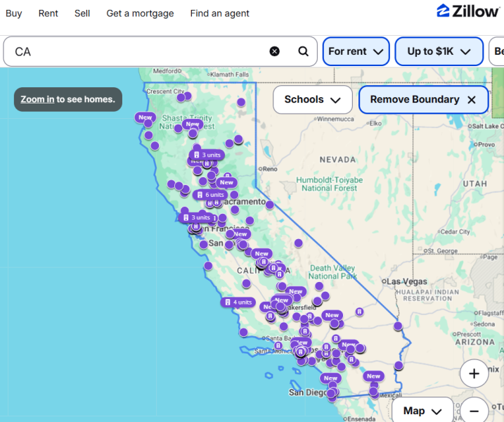Select the New marker on northwest coast
Image resolution: width=504 pixels, height=422 pixels.
point(145,117)
